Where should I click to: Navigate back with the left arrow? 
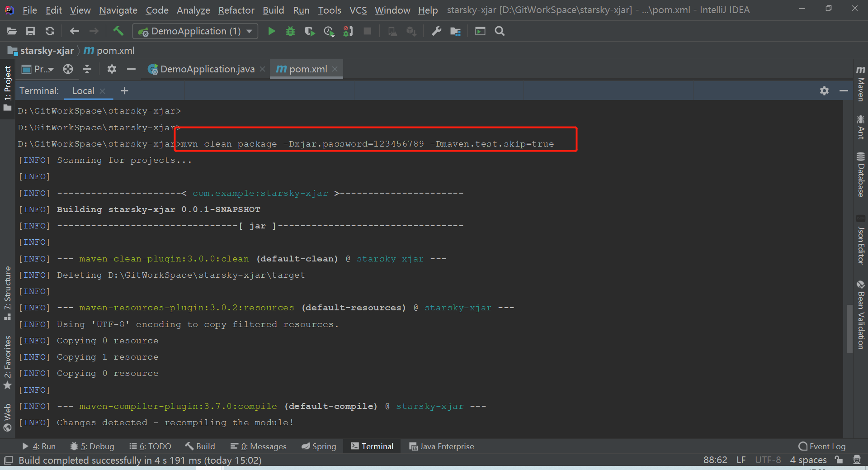click(x=74, y=31)
